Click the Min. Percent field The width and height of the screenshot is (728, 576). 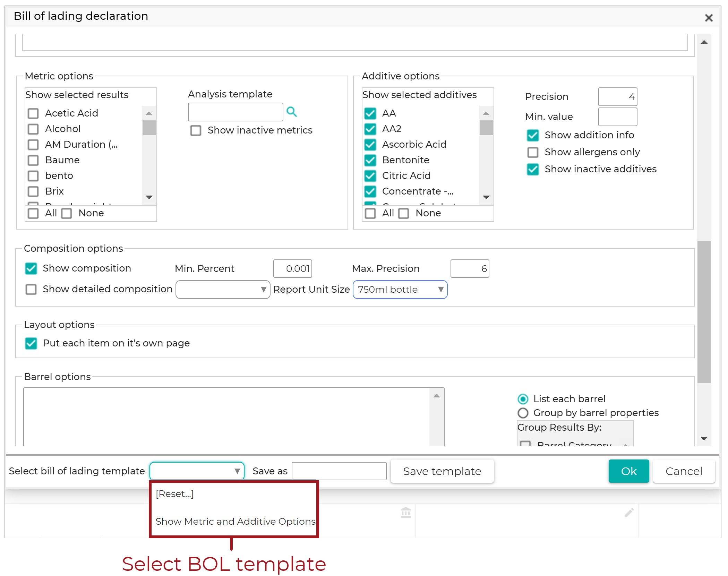pos(293,269)
